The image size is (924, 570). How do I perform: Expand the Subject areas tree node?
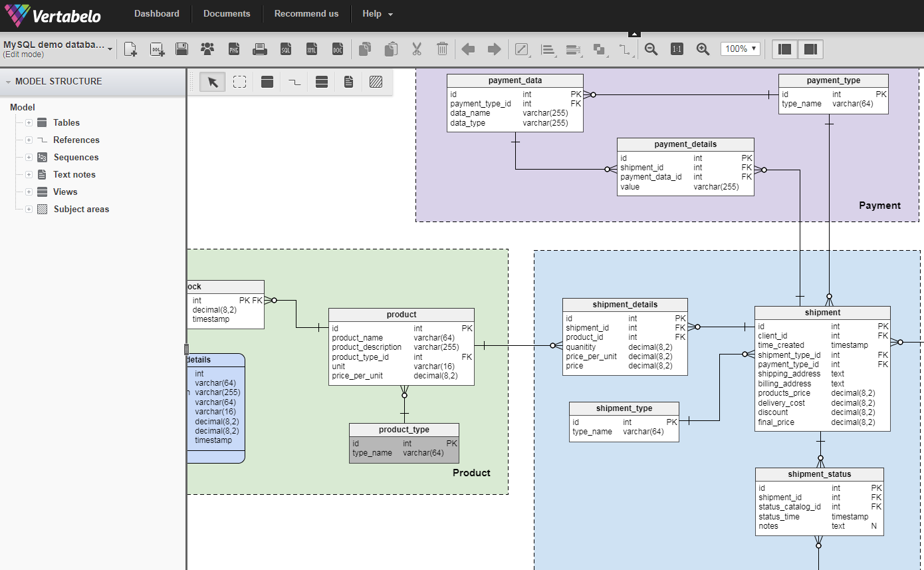coord(29,209)
